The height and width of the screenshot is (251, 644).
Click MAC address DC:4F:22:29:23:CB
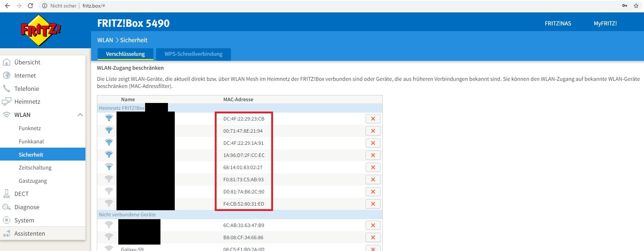click(244, 119)
